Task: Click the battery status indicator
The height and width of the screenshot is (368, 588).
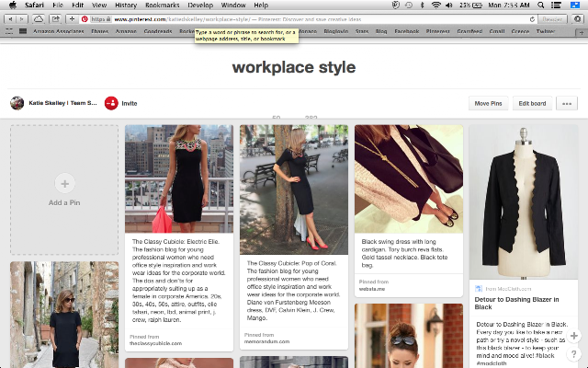Action: tap(471, 5)
